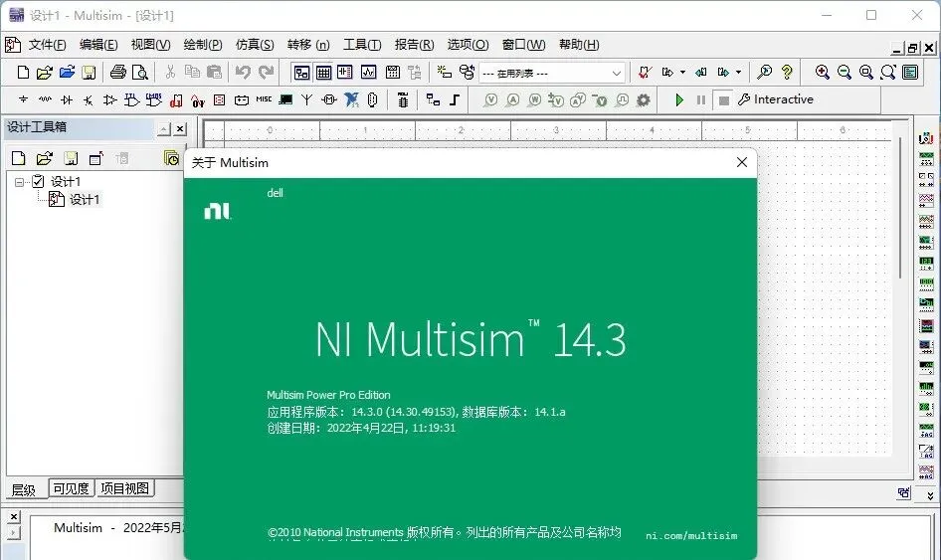Follow the ni.com/multisim link

[x=691, y=536]
